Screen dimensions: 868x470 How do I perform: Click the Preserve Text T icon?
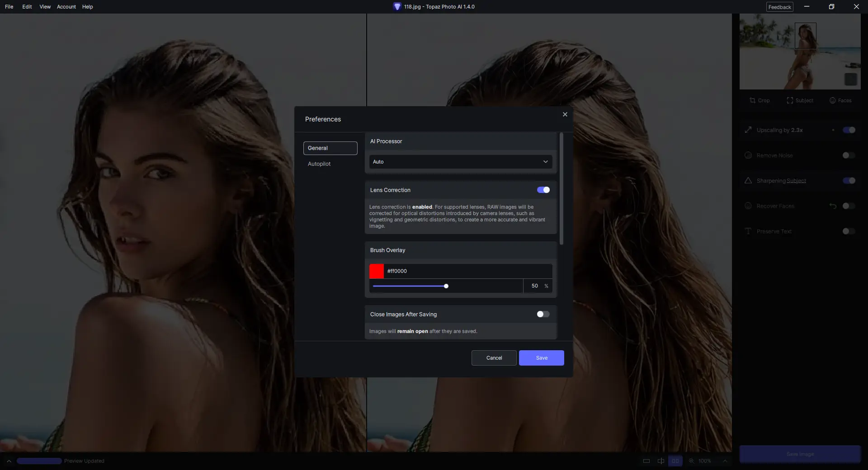click(748, 231)
